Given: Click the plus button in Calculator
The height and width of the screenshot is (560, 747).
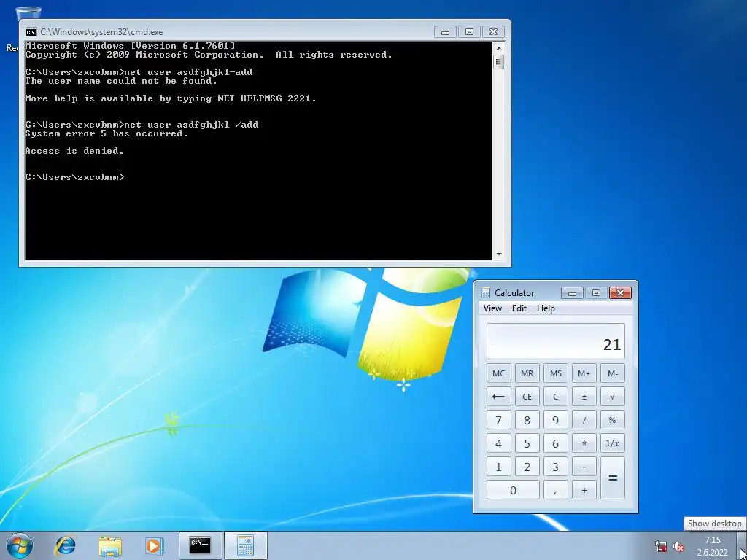Looking at the screenshot, I should [584, 490].
